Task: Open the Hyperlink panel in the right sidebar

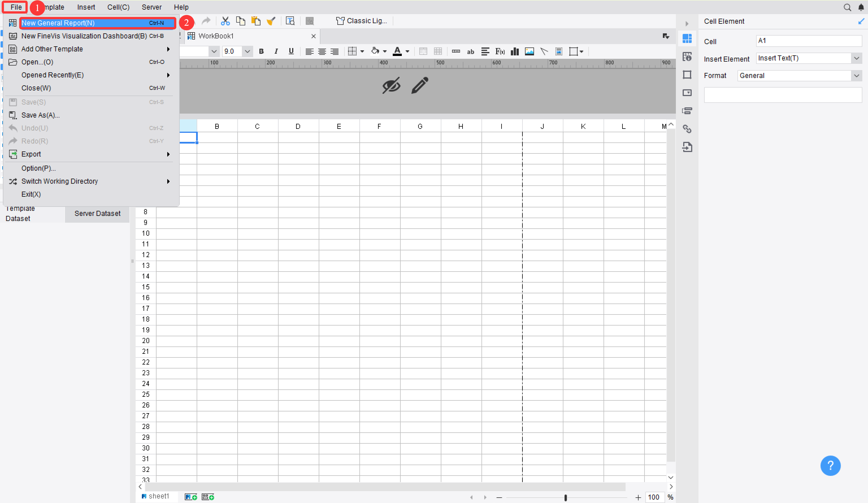Action: [x=687, y=129]
